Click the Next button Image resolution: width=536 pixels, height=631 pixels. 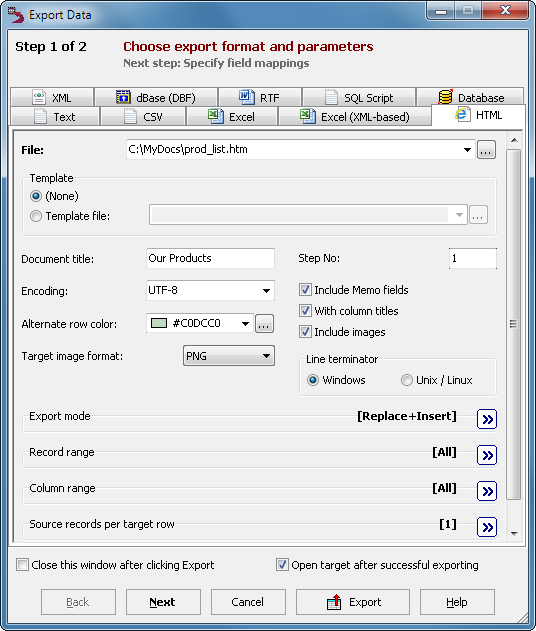(x=163, y=602)
